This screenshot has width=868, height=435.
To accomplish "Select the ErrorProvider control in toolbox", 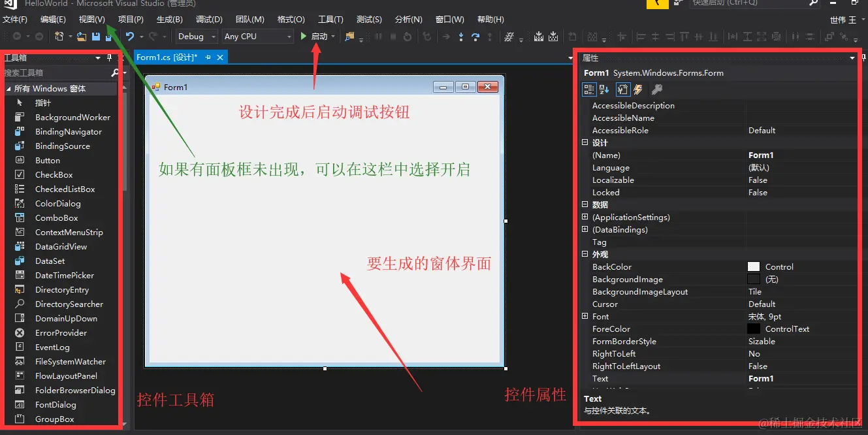I will pos(61,333).
